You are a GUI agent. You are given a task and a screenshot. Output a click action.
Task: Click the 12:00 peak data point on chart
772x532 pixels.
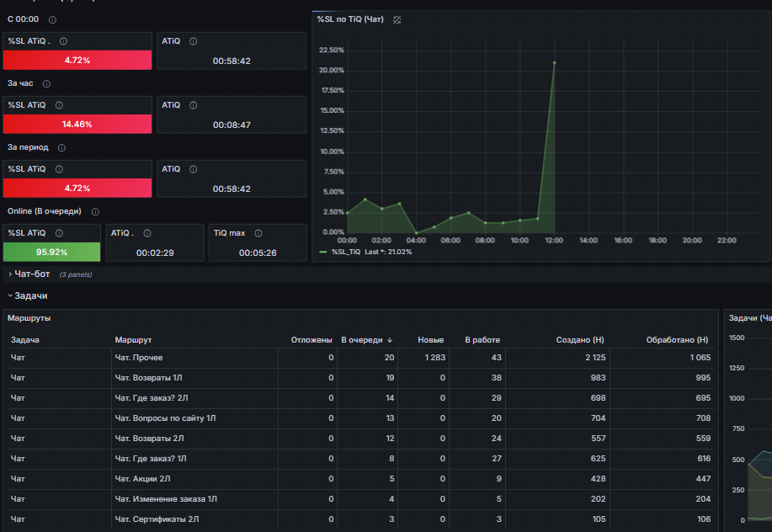point(555,63)
